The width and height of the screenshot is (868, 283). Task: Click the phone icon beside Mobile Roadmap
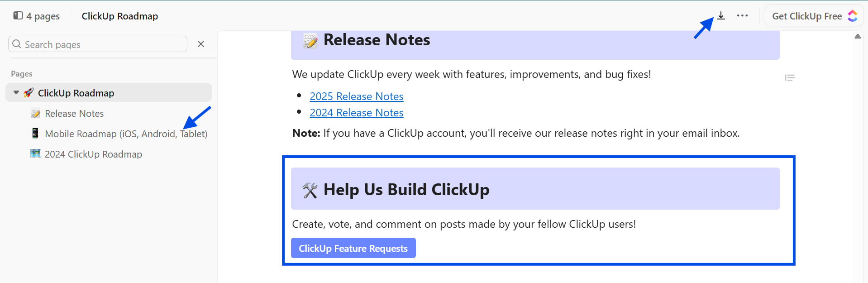35,134
